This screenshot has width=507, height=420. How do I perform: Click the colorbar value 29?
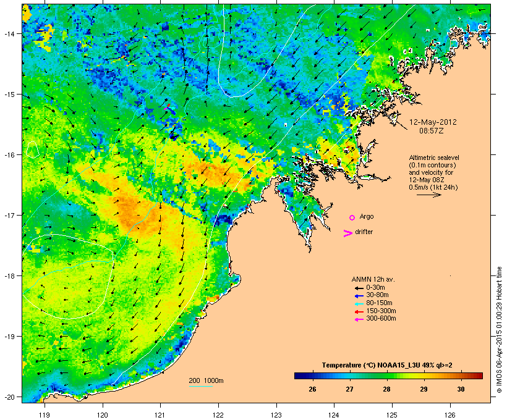click(x=424, y=389)
